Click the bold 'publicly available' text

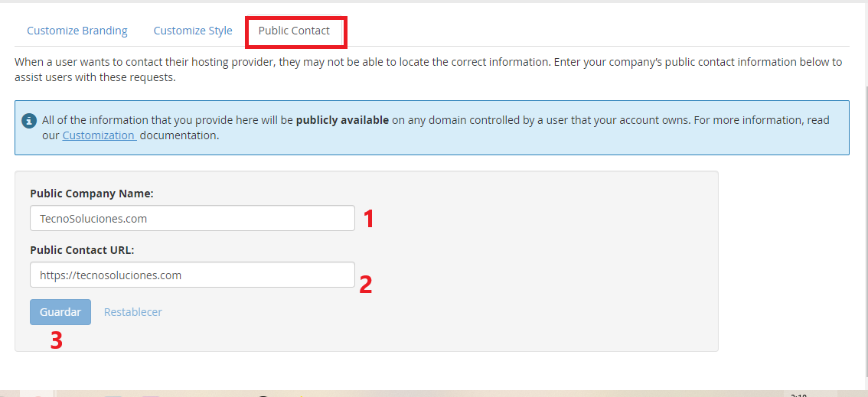342,121
